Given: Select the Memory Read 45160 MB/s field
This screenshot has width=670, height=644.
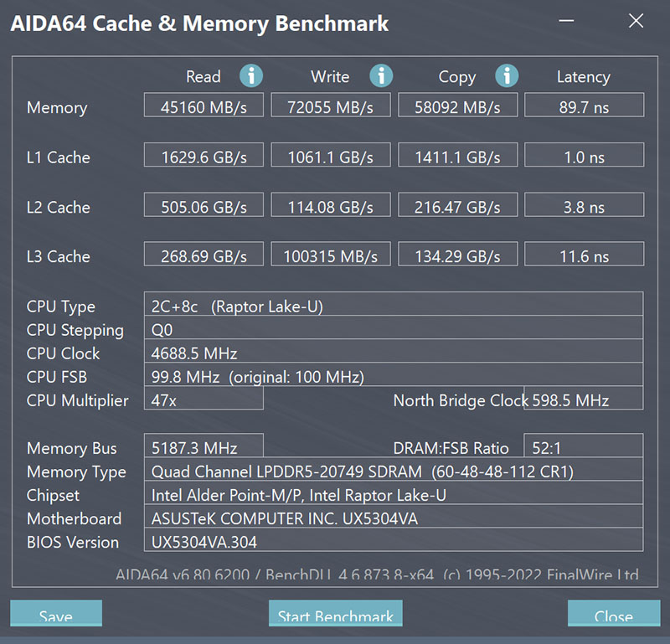Looking at the screenshot, I should [204, 105].
